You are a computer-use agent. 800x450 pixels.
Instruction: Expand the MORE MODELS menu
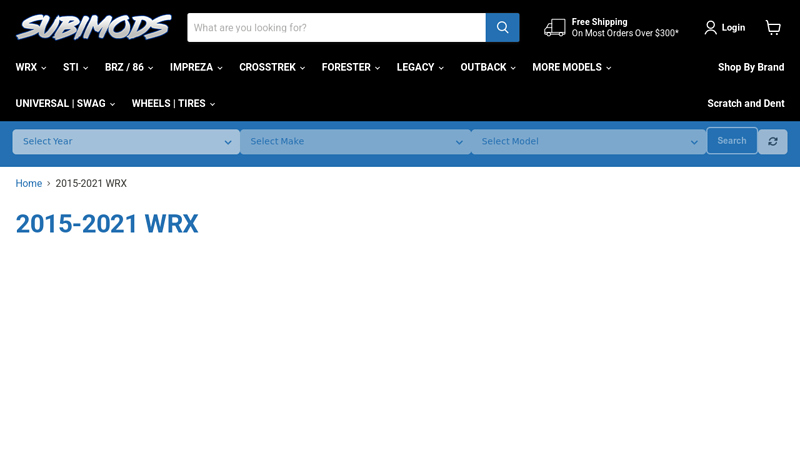(x=571, y=67)
